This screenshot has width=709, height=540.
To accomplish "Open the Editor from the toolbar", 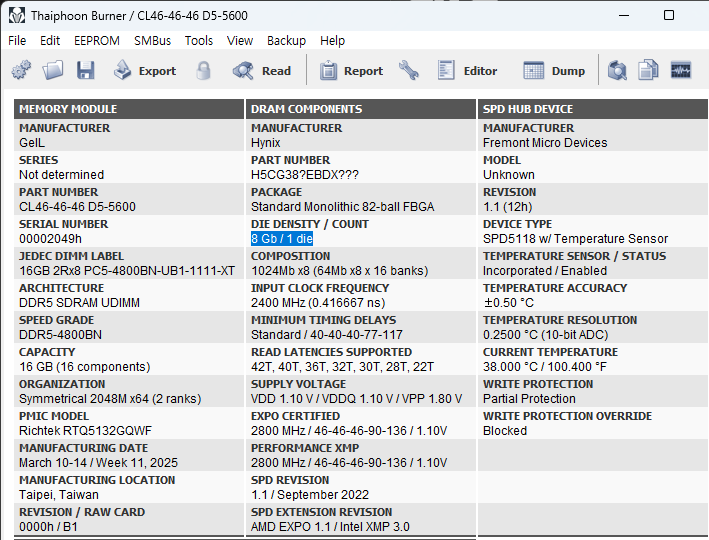I will click(x=467, y=71).
